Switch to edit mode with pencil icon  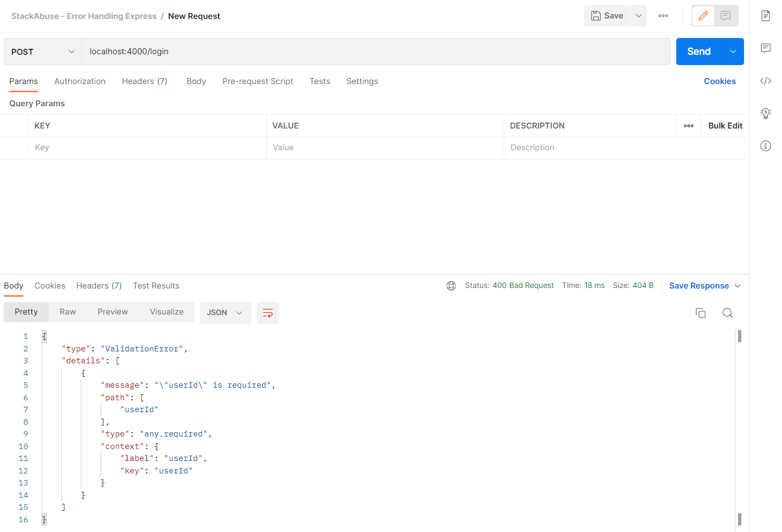click(x=703, y=16)
